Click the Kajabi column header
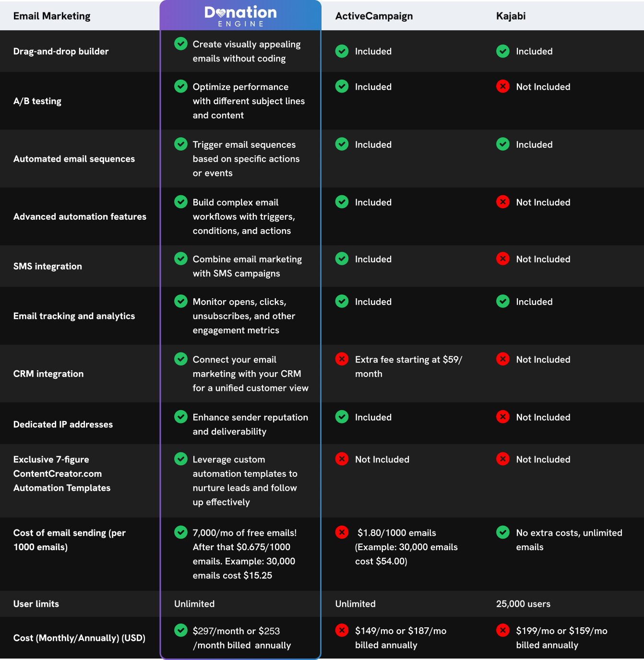The image size is (644, 660). point(511,16)
